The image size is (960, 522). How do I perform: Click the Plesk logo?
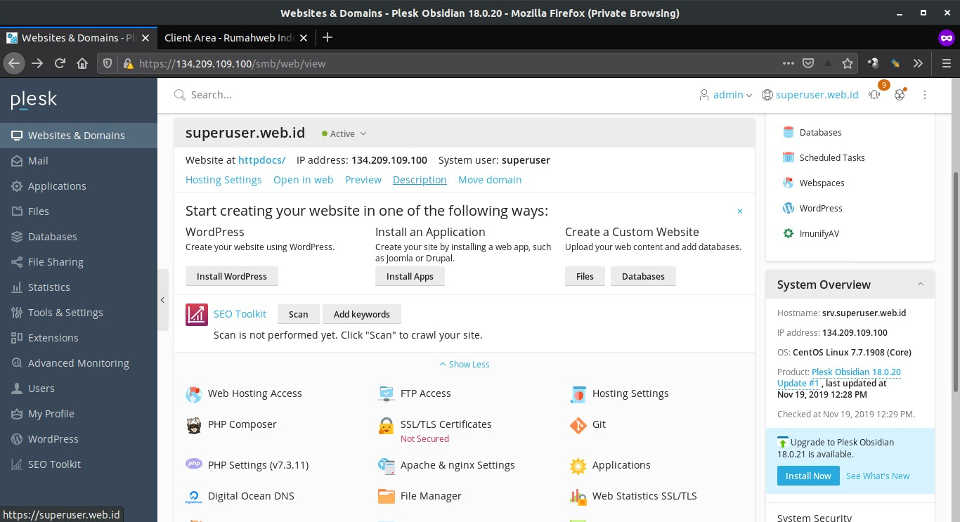[34, 99]
